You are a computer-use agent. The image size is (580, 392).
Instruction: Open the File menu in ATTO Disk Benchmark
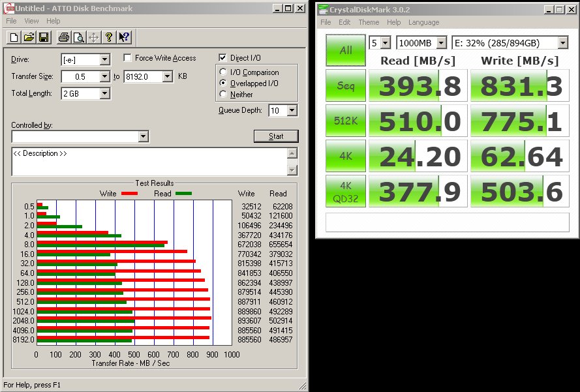pos(11,21)
